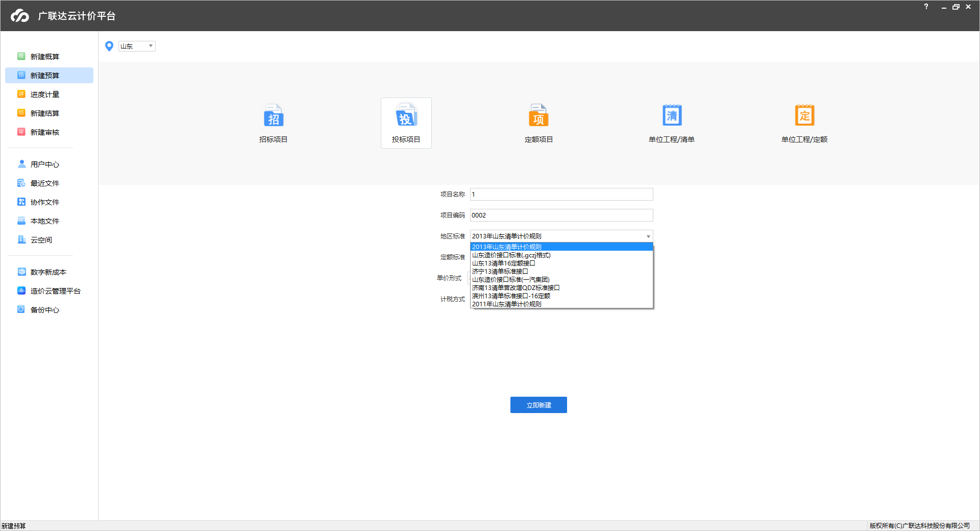Click the 新建预算 status bar text
This screenshot has height=531, width=980.
tap(14, 526)
